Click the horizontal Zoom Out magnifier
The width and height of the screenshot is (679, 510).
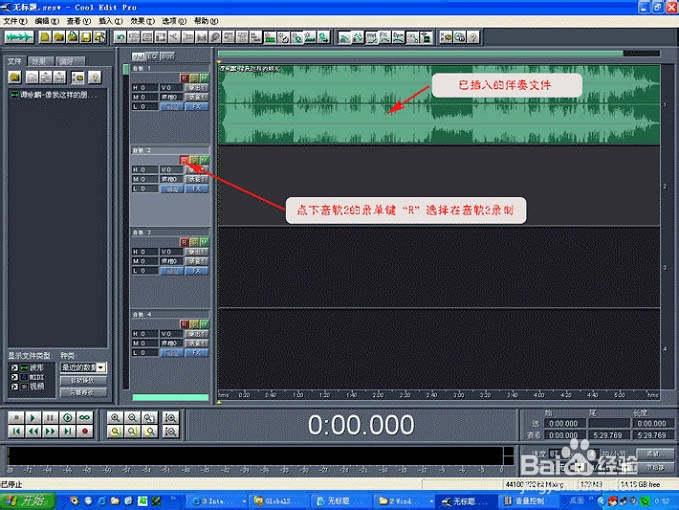pos(132,418)
